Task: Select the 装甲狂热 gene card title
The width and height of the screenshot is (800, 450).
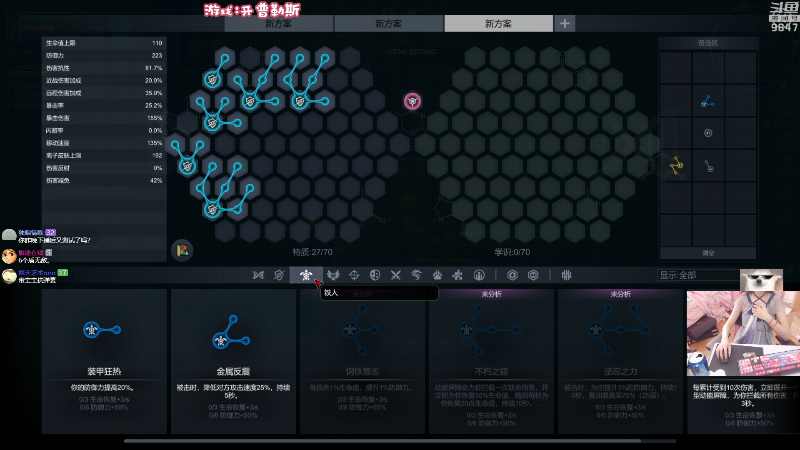Action: [104, 371]
